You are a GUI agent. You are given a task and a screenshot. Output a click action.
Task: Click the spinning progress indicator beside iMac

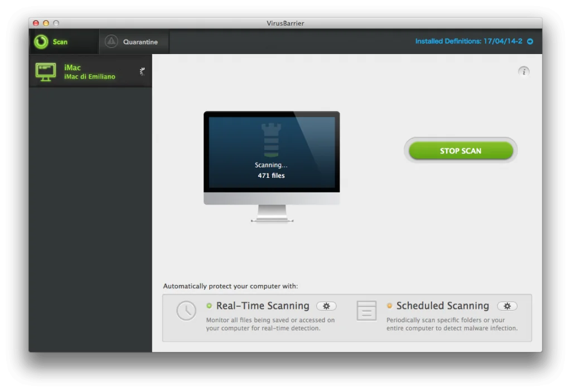pyautogui.click(x=142, y=71)
